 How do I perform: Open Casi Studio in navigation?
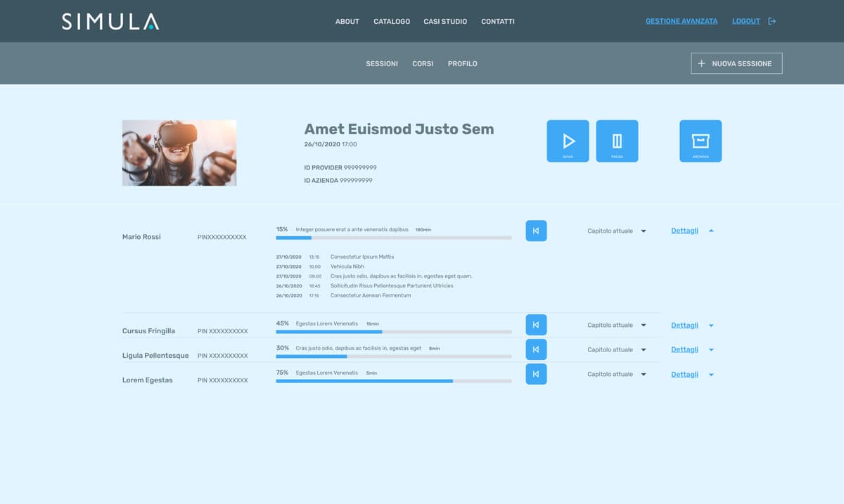tap(445, 21)
